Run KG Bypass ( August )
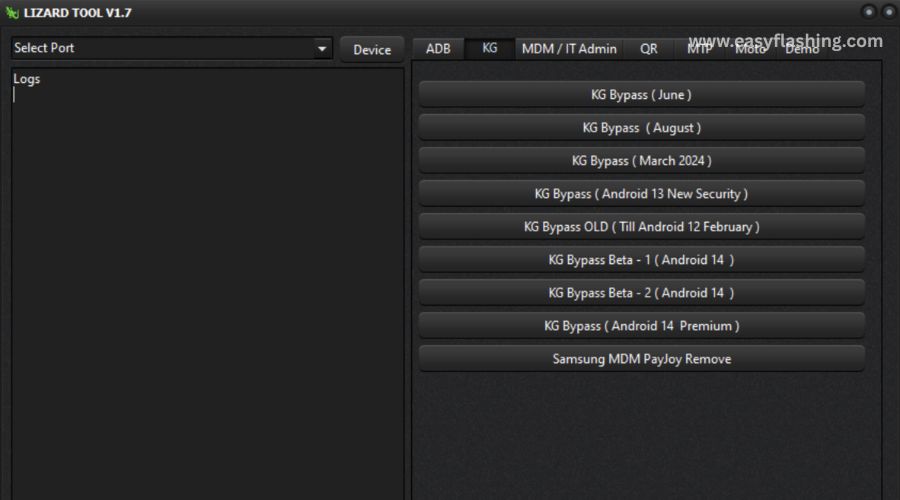 642,127
